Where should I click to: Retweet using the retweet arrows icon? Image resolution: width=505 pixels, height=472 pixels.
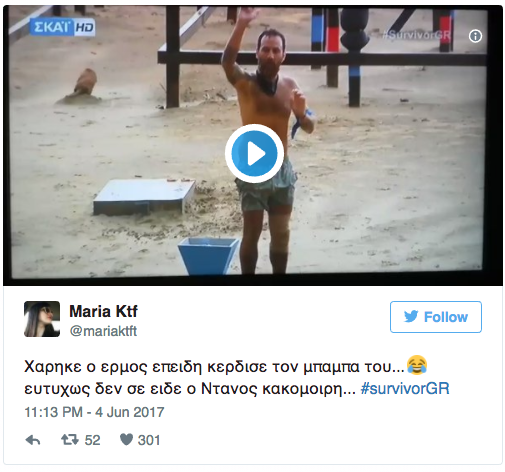[x=70, y=440]
